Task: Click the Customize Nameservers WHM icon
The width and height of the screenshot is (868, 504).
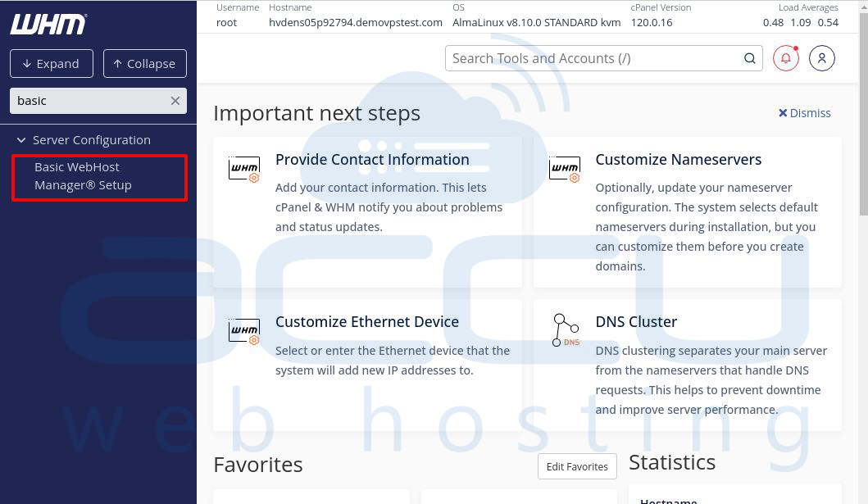Action: (565, 169)
